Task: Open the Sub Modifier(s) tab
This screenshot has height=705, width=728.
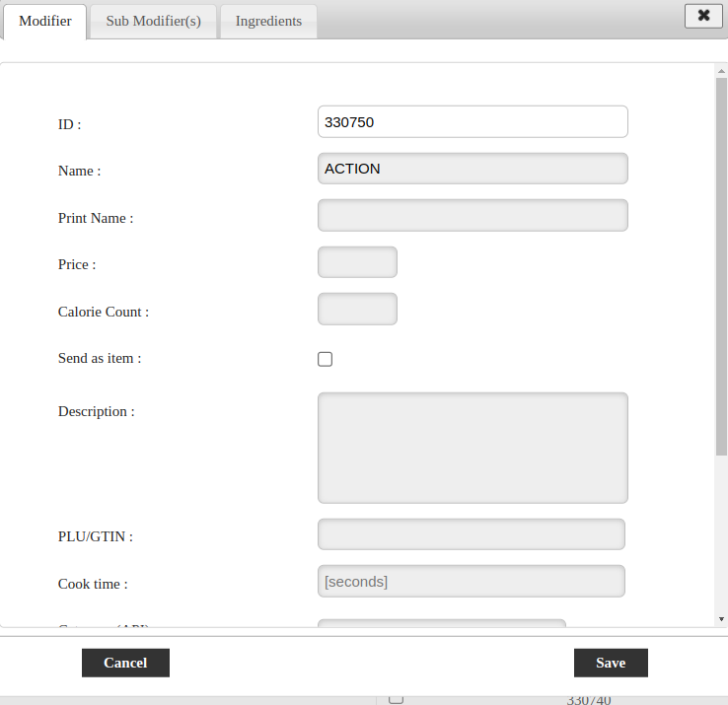Action: pyautogui.click(x=153, y=22)
